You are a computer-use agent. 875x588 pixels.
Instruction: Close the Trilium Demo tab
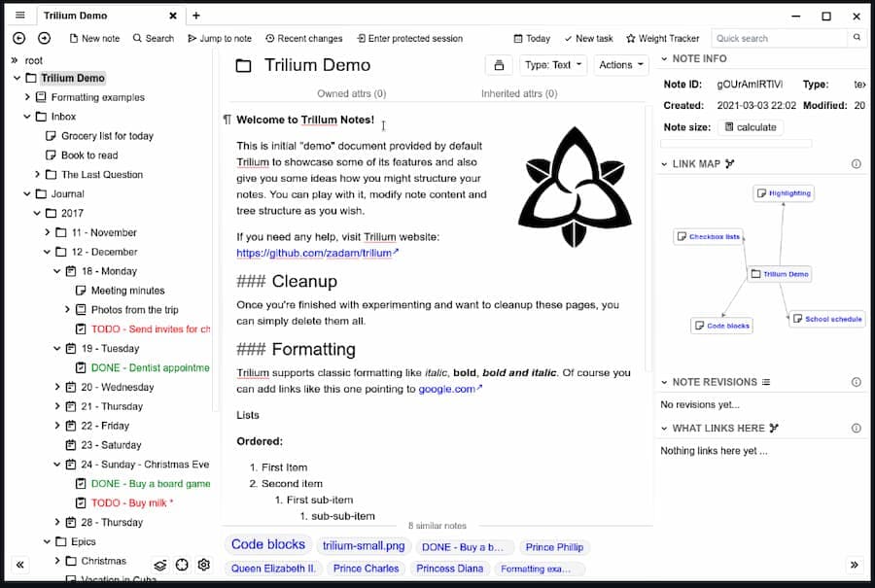pyautogui.click(x=173, y=16)
